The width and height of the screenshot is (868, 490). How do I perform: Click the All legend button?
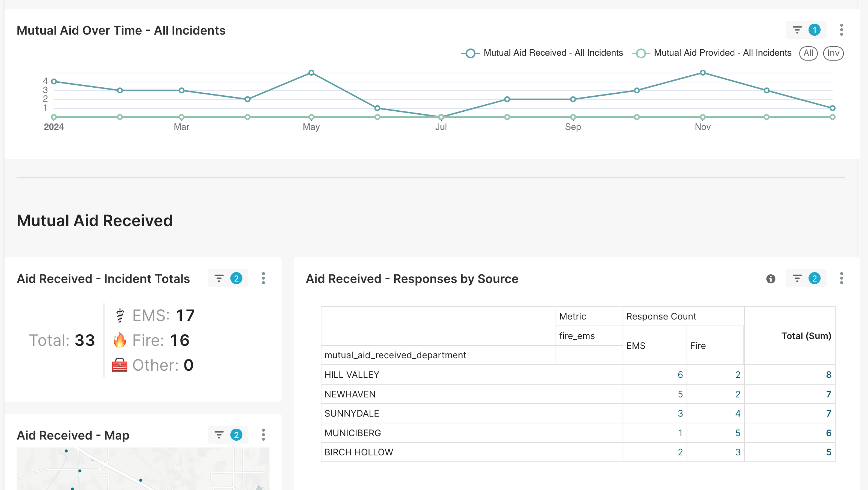tap(808, 53)
